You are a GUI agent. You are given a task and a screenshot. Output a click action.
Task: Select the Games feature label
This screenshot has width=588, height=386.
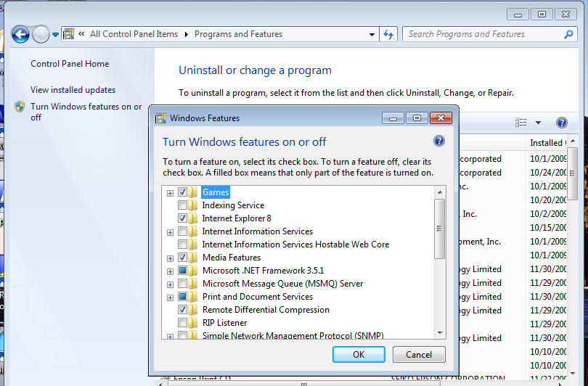coord(216,192)
